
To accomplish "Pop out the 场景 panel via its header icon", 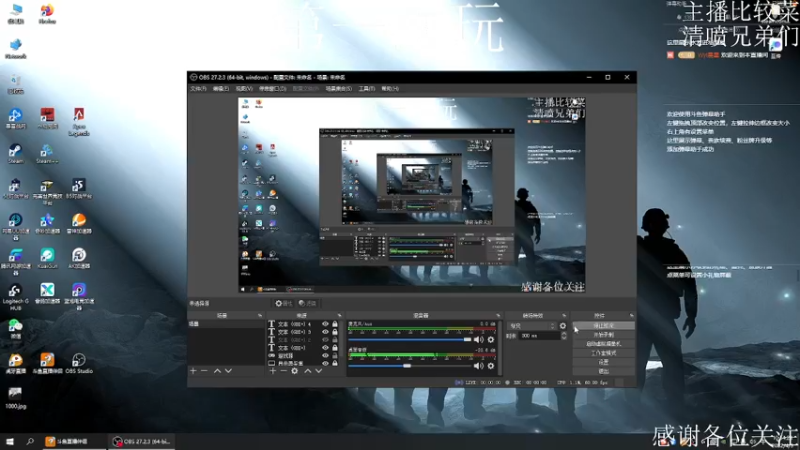I will (x=260, y=316).
